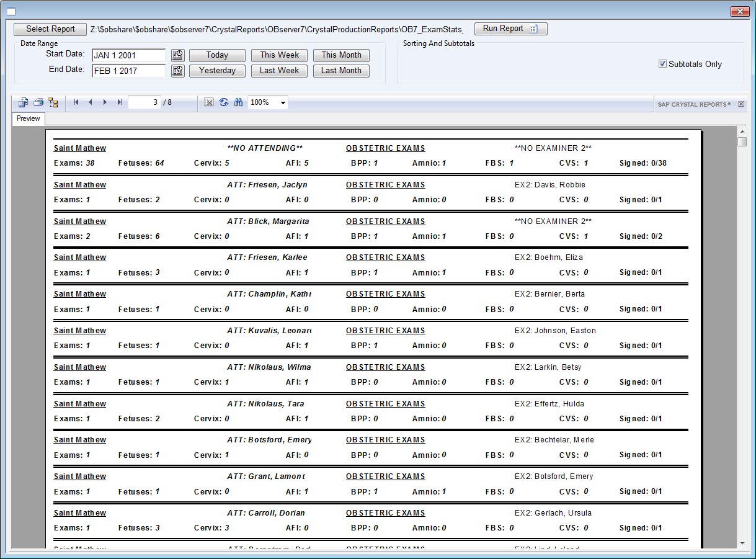Click the window icon in title bar
This screenshot has width=756, height=559.
coord(11,11)
